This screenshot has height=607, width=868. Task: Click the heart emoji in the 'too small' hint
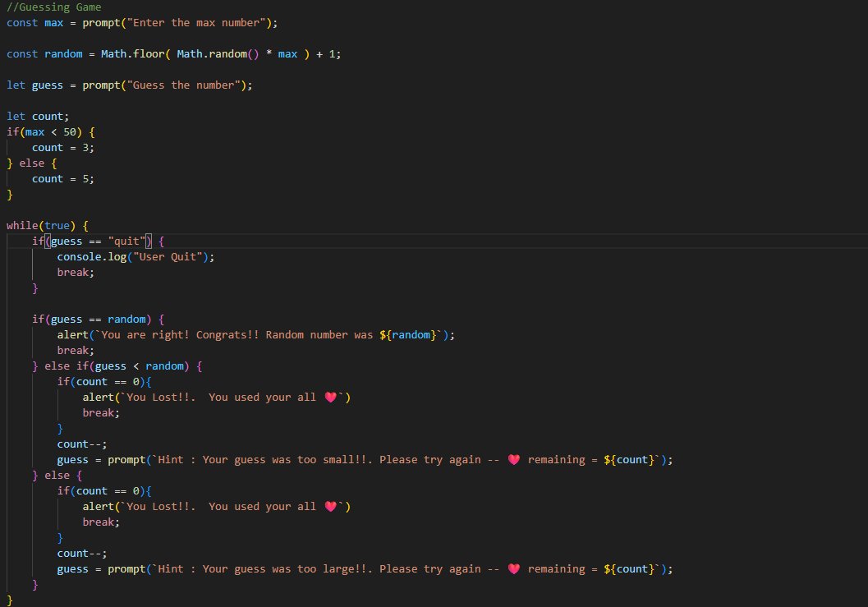coord(514,459)
